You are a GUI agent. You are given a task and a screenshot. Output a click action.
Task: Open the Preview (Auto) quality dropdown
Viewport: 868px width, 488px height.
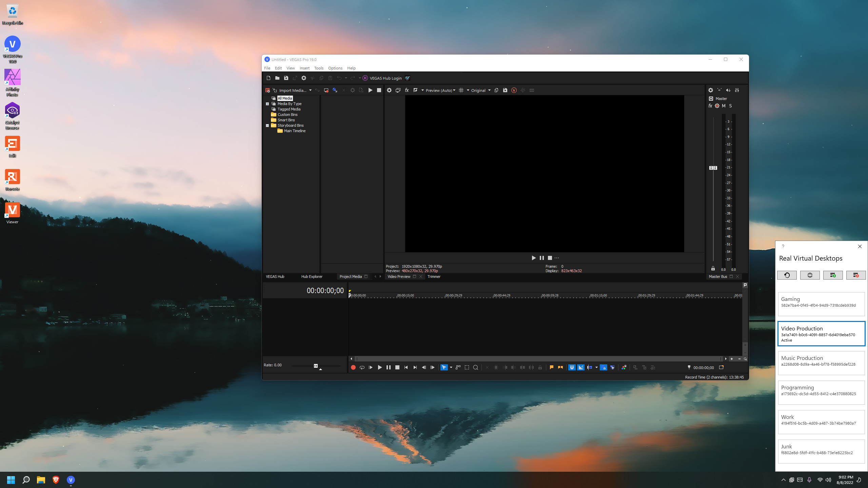440,90
